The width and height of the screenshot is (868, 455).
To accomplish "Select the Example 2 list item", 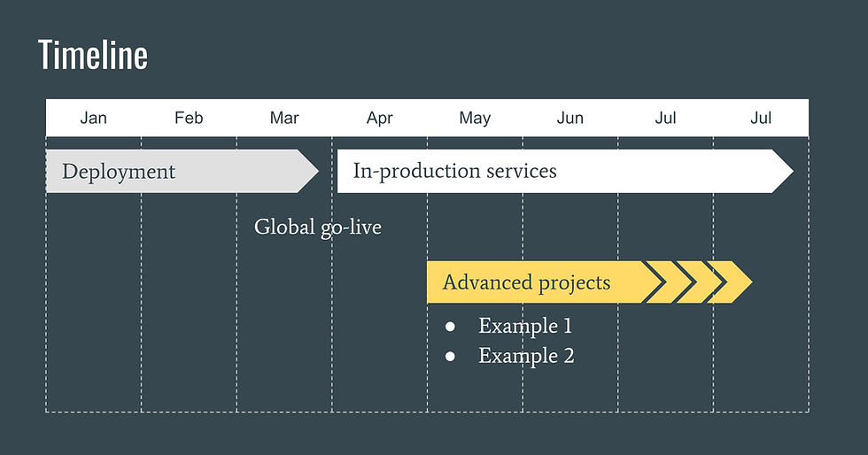I will point(526,356).
